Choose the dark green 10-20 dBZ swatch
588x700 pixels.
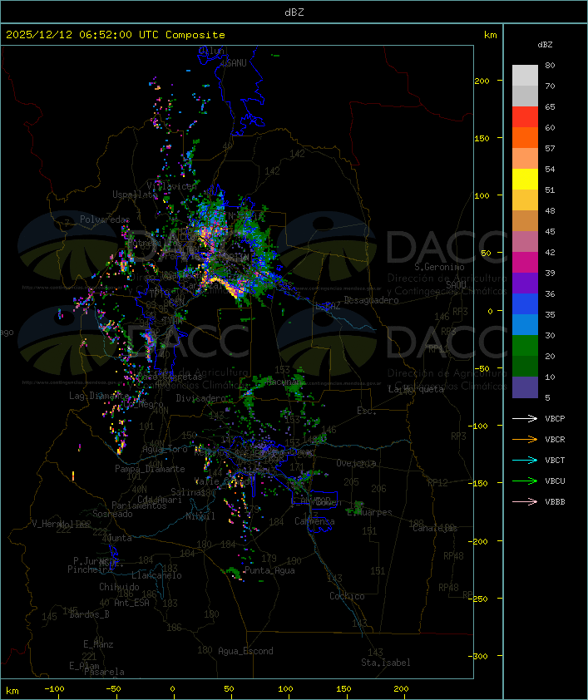pyautogui.click(x=525, y=366)
